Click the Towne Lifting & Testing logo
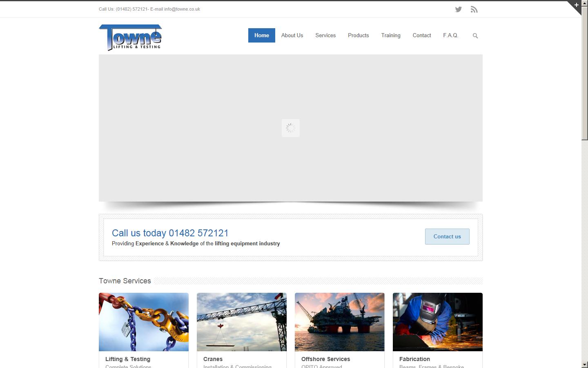The width and height of the screenshot is (588, 368). tap(130, 38)
